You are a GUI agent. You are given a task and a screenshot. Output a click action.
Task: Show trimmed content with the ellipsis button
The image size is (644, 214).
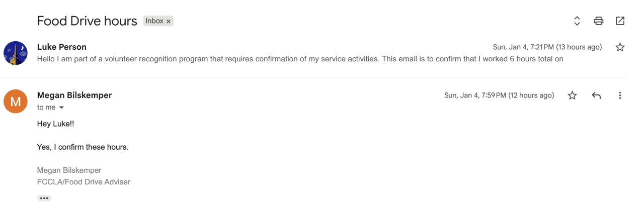44,198
